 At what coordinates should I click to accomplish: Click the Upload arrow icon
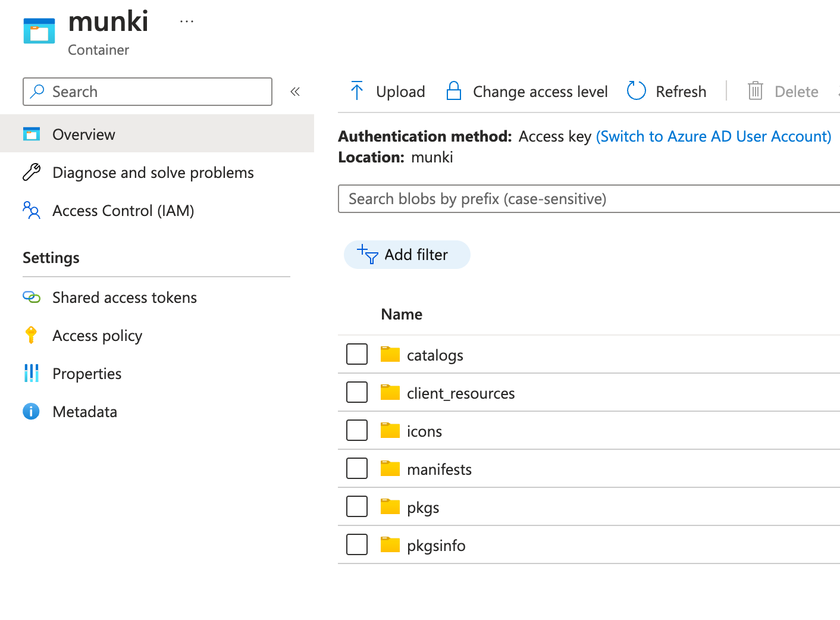point(357,91)
